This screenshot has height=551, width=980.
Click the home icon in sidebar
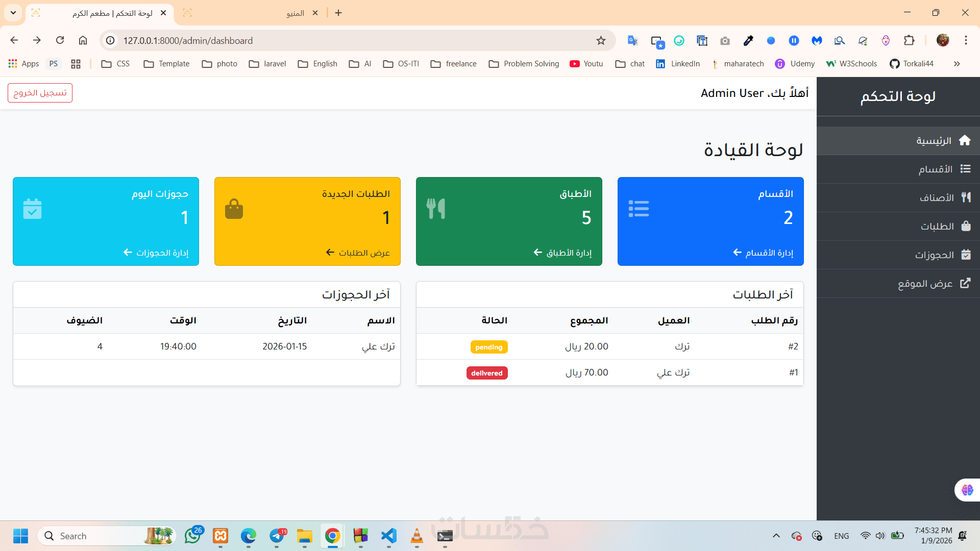[x=964, y=140]
